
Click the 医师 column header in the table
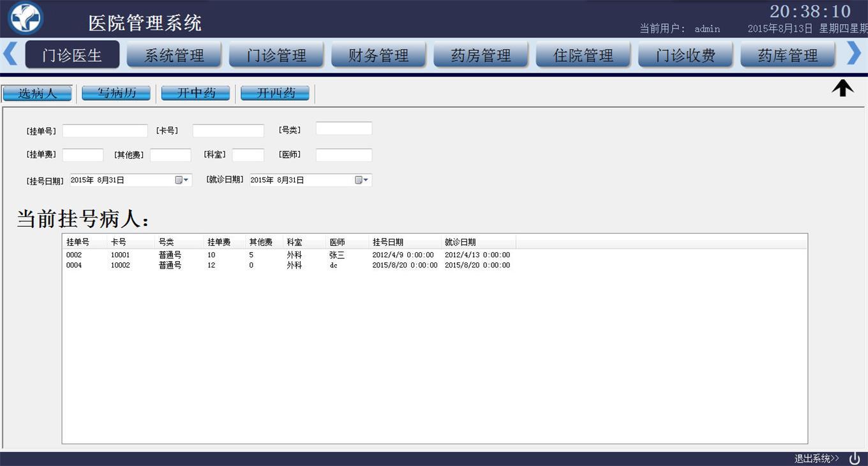click(347, 242)
